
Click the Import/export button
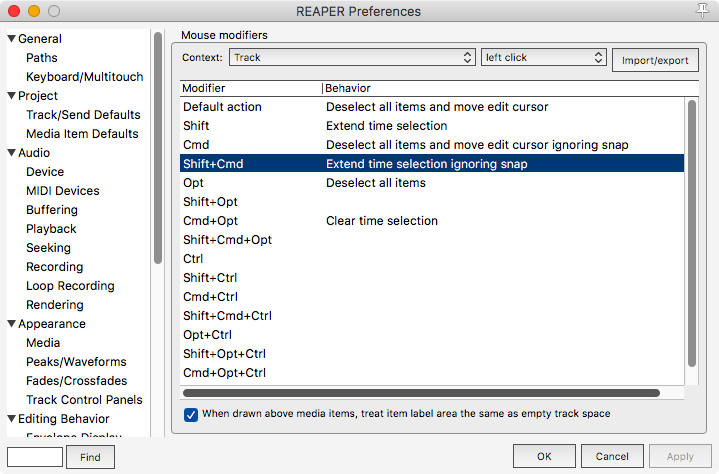(x=655, y=61)
